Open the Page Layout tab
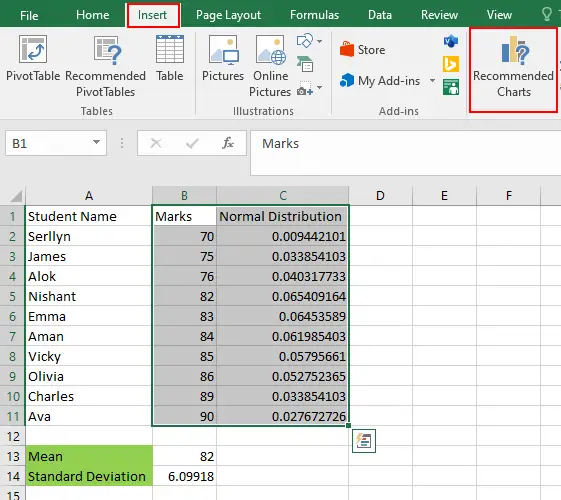The height and width of the screenshot is (500, 561). 228,15
